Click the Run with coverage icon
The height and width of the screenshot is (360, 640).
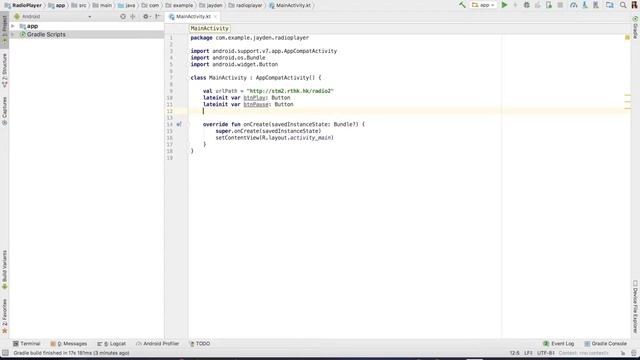[x=538, y=5]
